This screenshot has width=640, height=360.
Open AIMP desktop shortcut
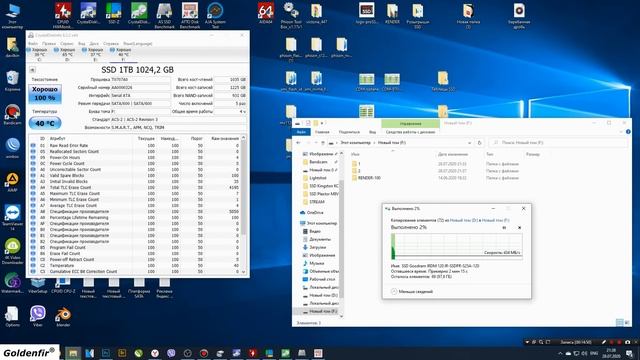click(12, 182)
